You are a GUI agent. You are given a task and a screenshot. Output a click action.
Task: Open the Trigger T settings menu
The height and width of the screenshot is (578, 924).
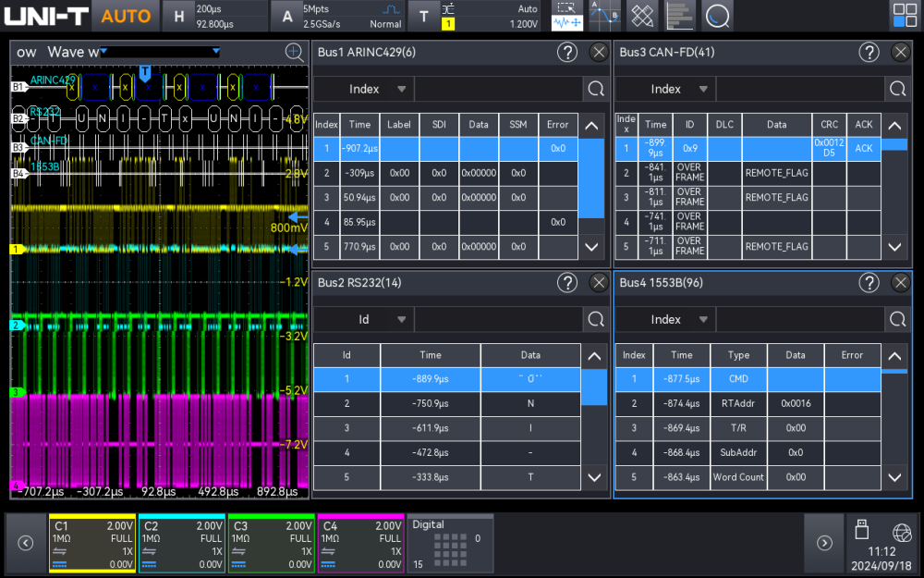pos(425,16)
